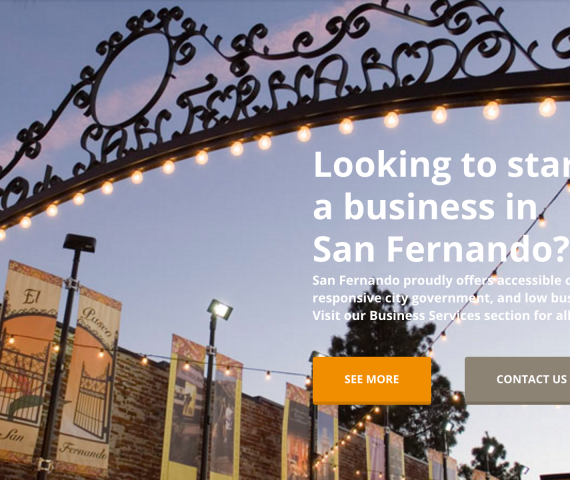
Task: Click the large iron circle ornament on the arch
Action: click(x=133, y=79)
